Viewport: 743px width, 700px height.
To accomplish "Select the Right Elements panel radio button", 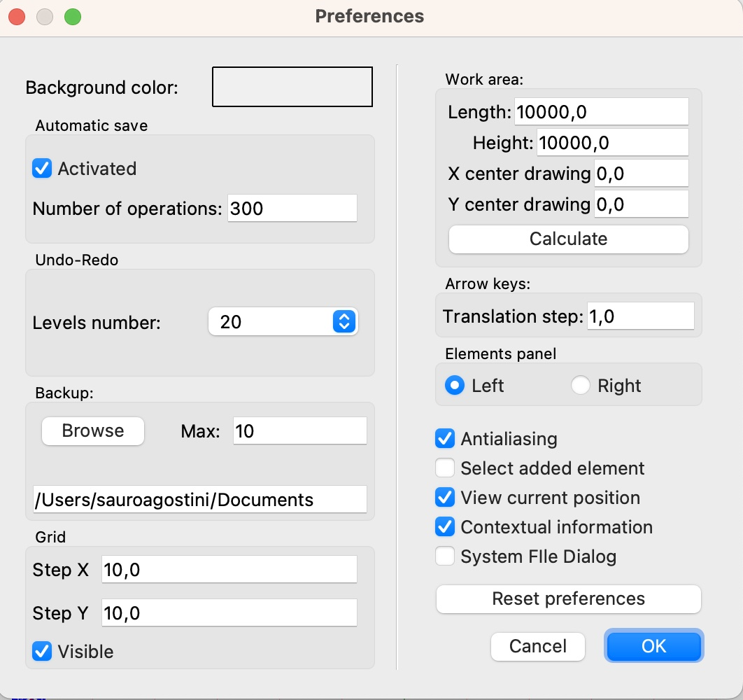I will [x=581, y=385].
